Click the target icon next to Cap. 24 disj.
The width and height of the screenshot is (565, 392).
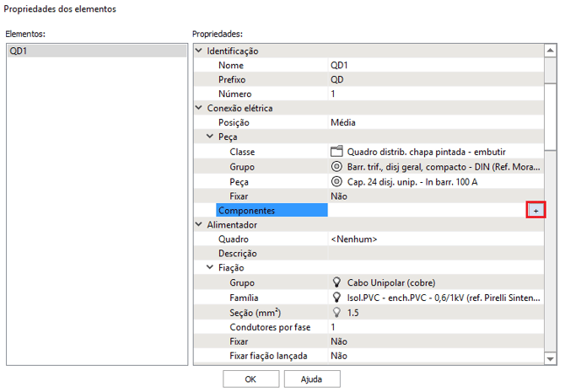tap(336, 181)
